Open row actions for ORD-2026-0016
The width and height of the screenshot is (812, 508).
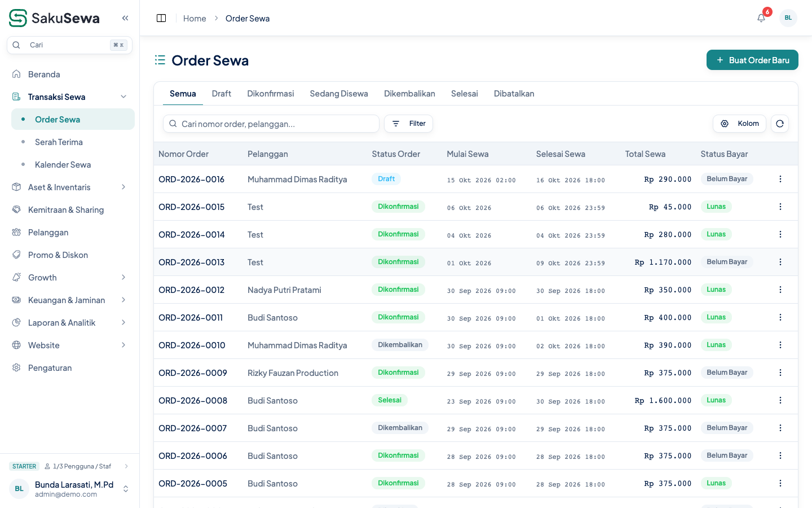(780, 179)
